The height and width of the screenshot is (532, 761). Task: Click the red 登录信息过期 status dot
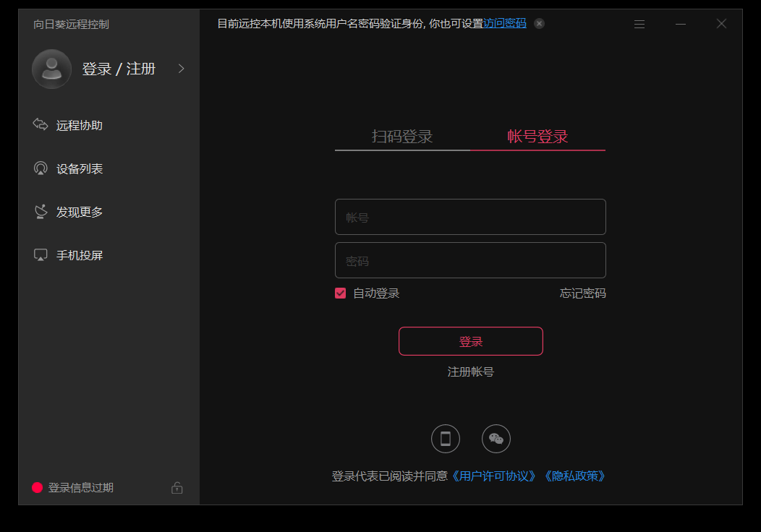tap(38, 487)
